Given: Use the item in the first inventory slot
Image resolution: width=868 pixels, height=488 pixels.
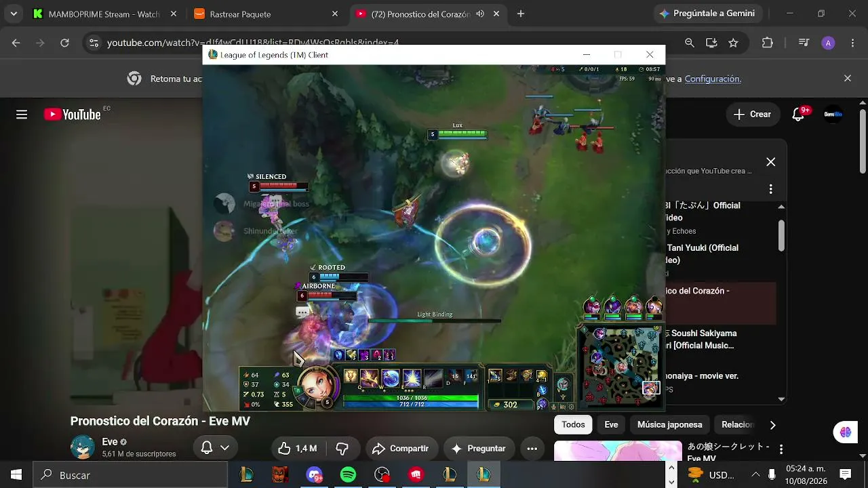Looking at the screenshot, I should tap(496, 375).
